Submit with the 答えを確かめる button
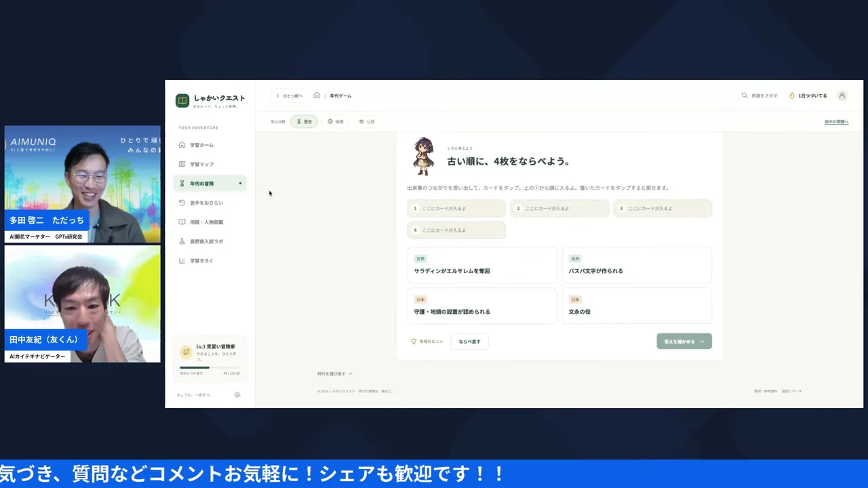This screenshot has width=868, height=488. 684,342
